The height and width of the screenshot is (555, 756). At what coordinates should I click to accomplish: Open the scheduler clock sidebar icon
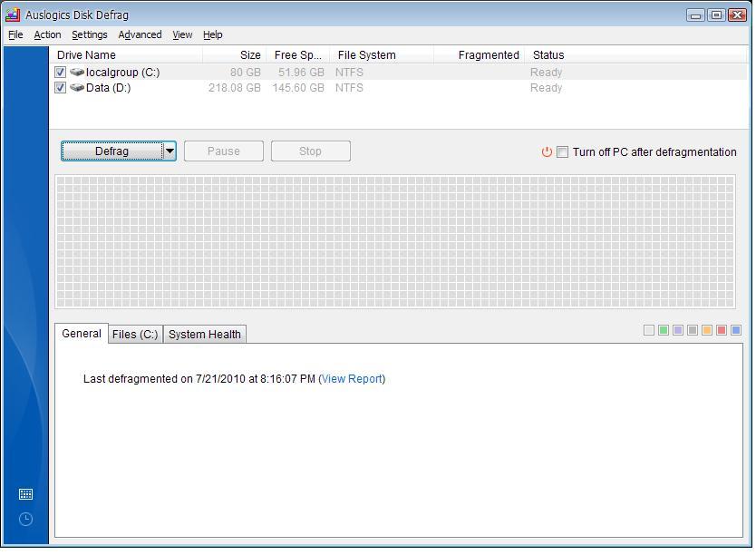(x=25, y=520)
